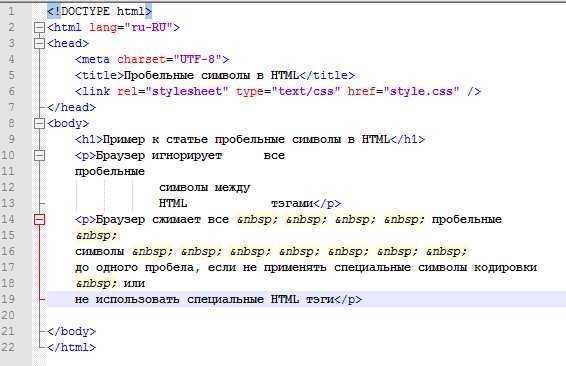The width and height of the screenshot is (566, 366).
Task: Click line number 16 in the margin
Action: (8, 251)
